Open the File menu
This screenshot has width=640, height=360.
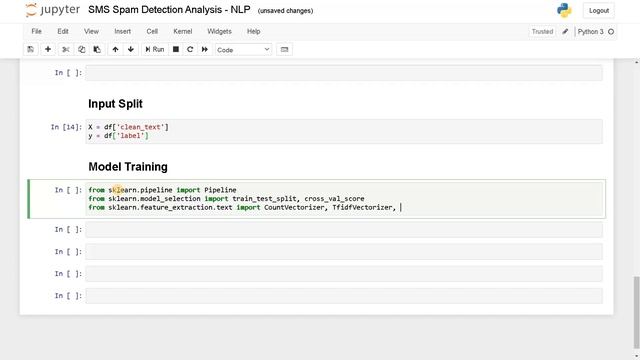(x=36, y=31)
